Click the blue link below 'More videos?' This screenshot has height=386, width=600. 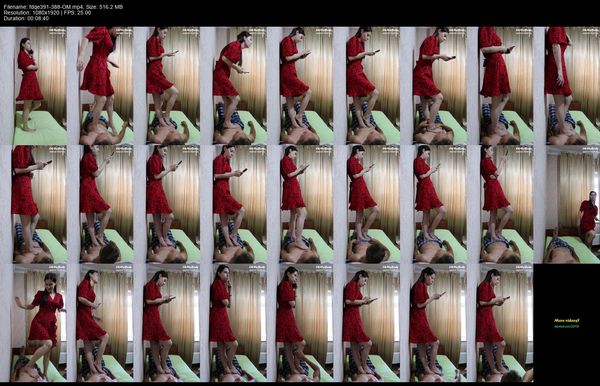[x=567, y=326]
